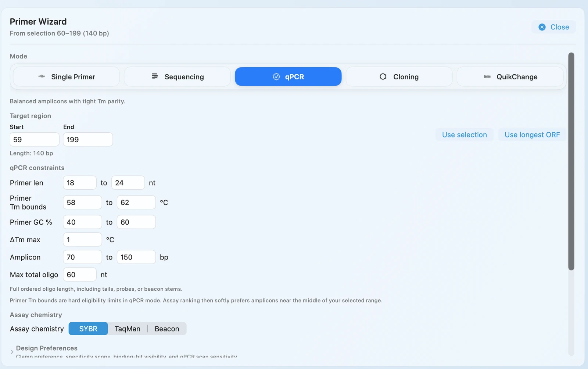Focus the maximum primer length field
This screenshot has width=588, height=369.
pyautogui.click(x=128, y=183)
